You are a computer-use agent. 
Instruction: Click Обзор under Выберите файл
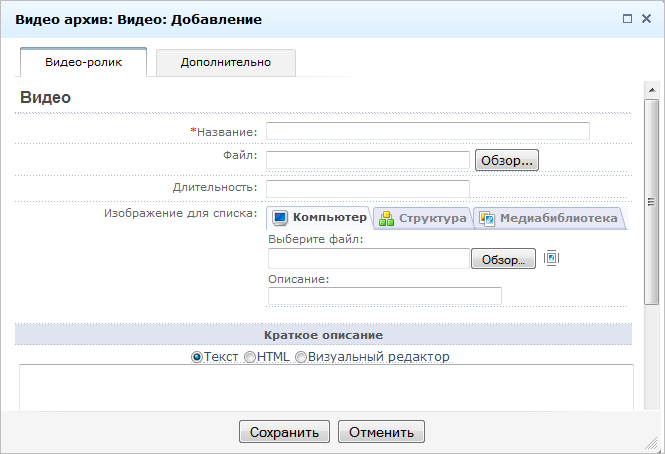[503, 260]
